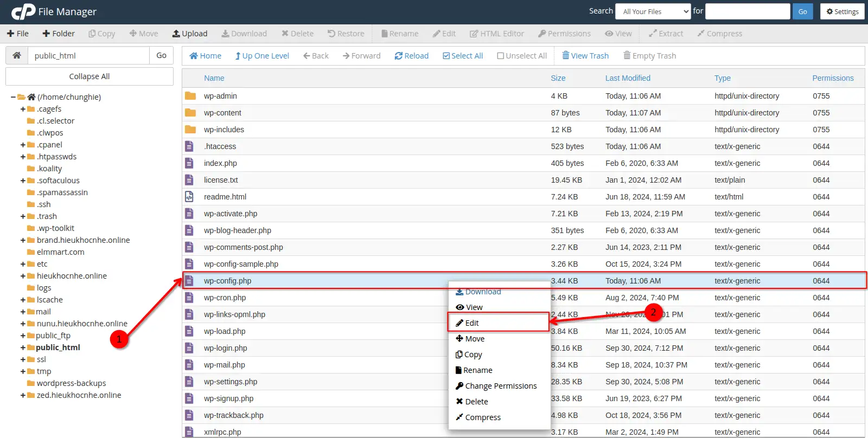Select the wp-login.php file name
The image size is (868, 438).
tap(226, 348)
